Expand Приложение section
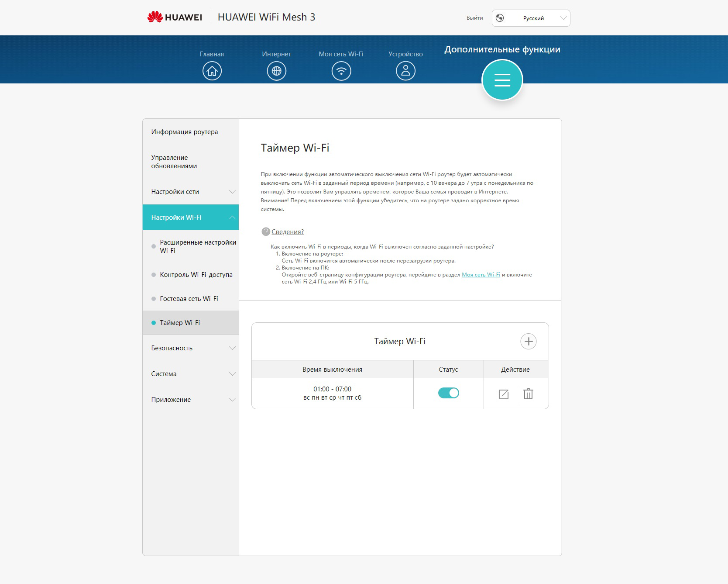The width and height of the screenshot is (728, 584). [x=191, y=400]
